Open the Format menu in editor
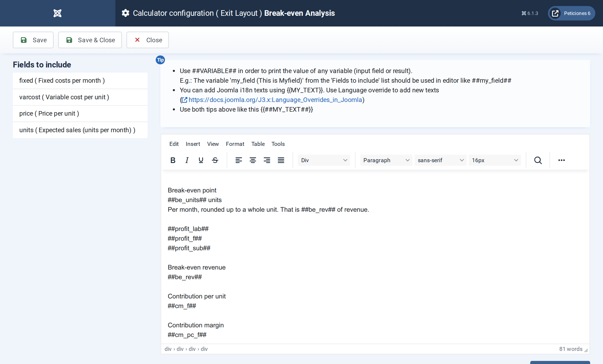The height and width of the screenshot is (364, 603). click(235, 144)
